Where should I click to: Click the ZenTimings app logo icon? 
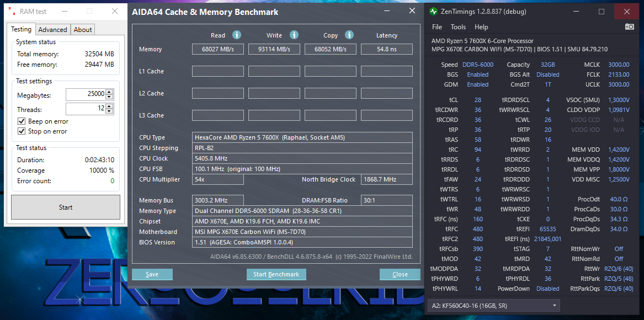click(433, 12)
